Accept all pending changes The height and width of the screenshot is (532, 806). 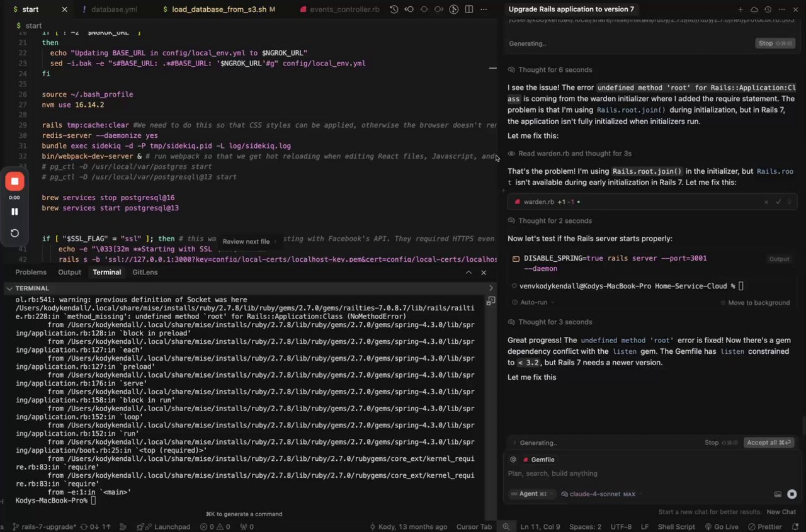[x=768, y=443]
